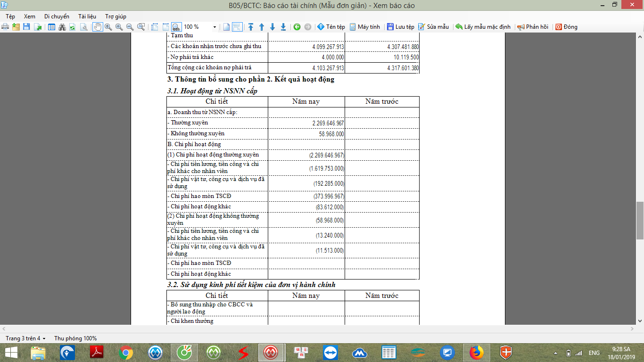
Task: Toggle the Hand pan tool
Action: point(98,27)
